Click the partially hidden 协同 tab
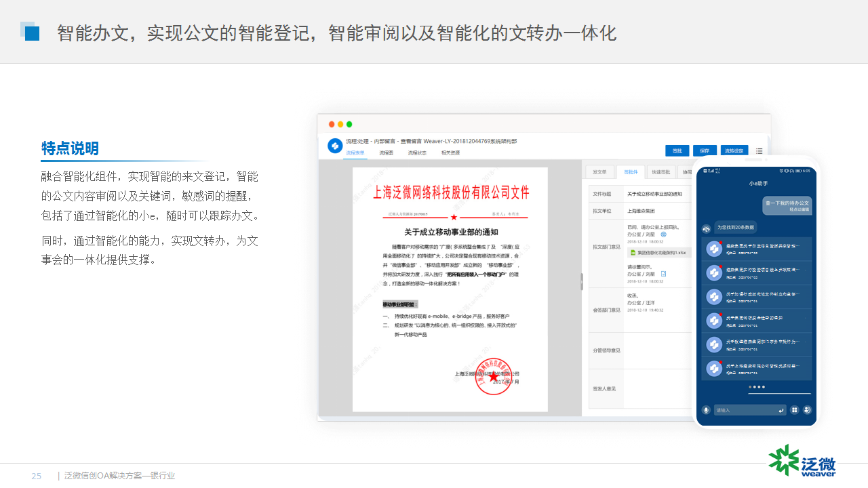868x488 pixels. click(x=685, y=172)
